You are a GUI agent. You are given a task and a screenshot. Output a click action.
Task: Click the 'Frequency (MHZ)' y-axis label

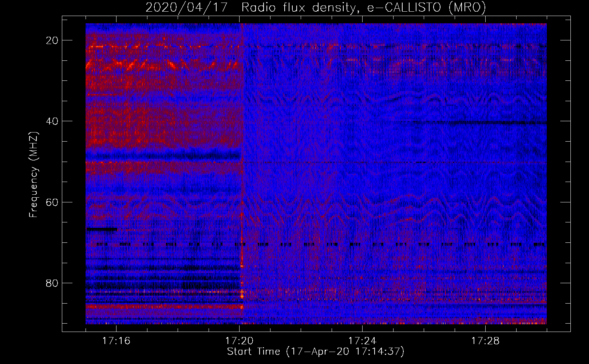tap(33, 175)
